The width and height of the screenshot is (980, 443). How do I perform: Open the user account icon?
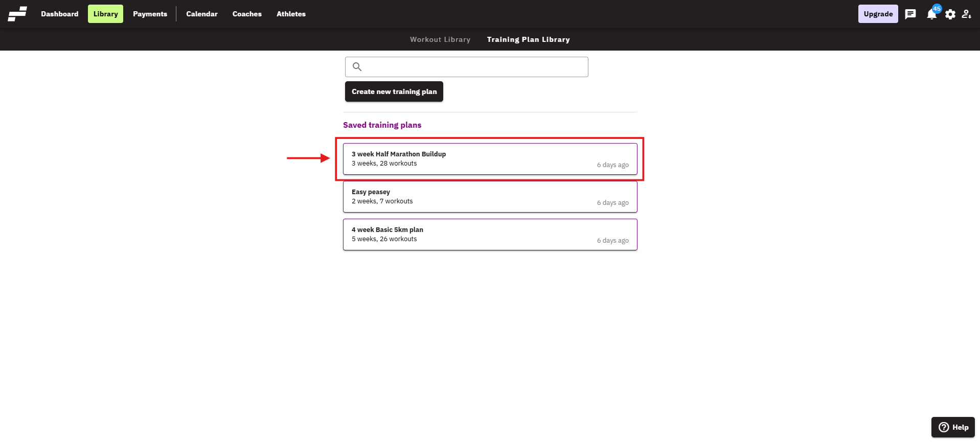pos(966,14)
